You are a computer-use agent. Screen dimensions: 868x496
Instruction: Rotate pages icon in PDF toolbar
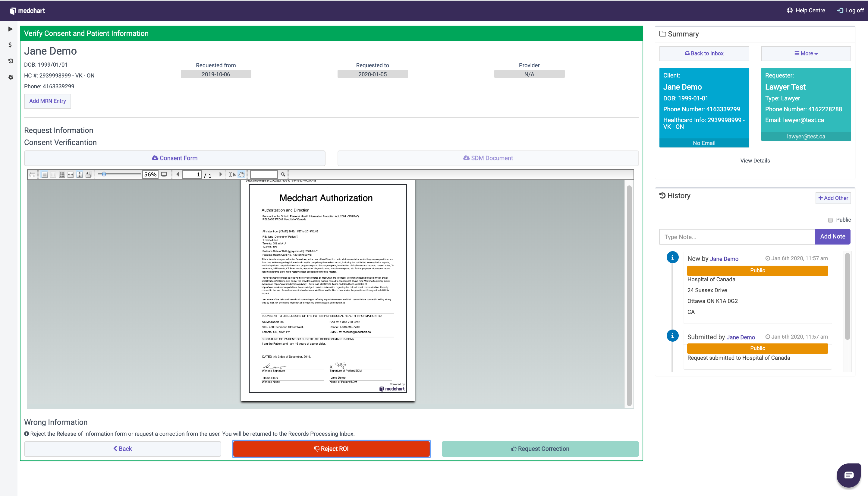[x=89, y=174]
